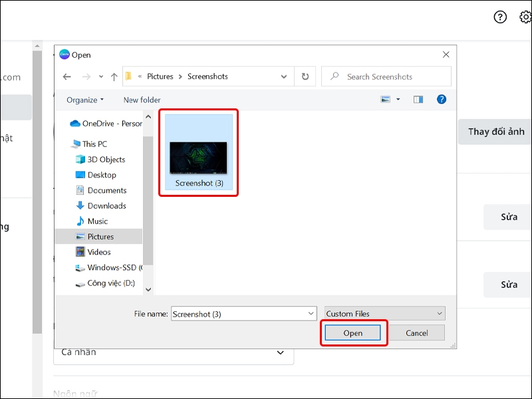The width and height of the screenshot is (532, 399).
Task: Open Videos folder in sidebar
Action: 93,252
